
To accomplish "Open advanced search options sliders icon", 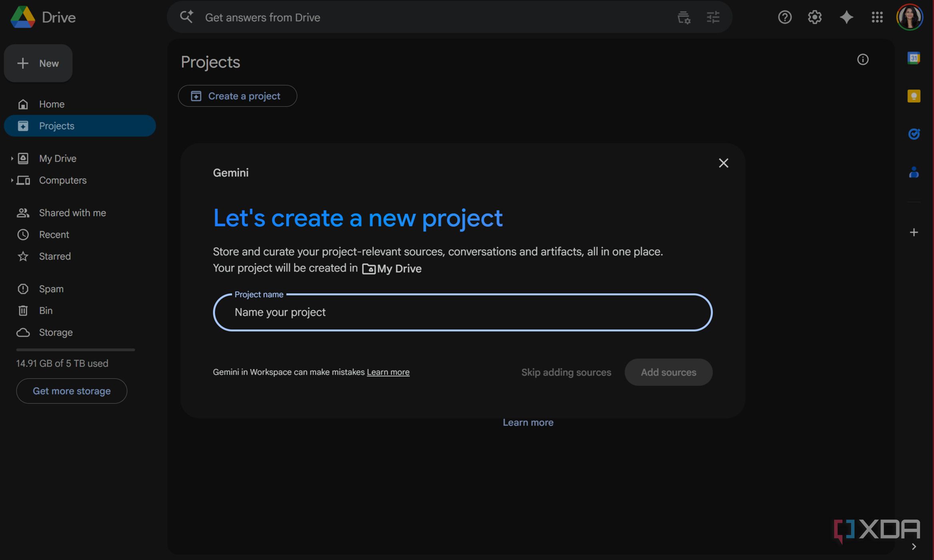I will (x=713, y=17).
